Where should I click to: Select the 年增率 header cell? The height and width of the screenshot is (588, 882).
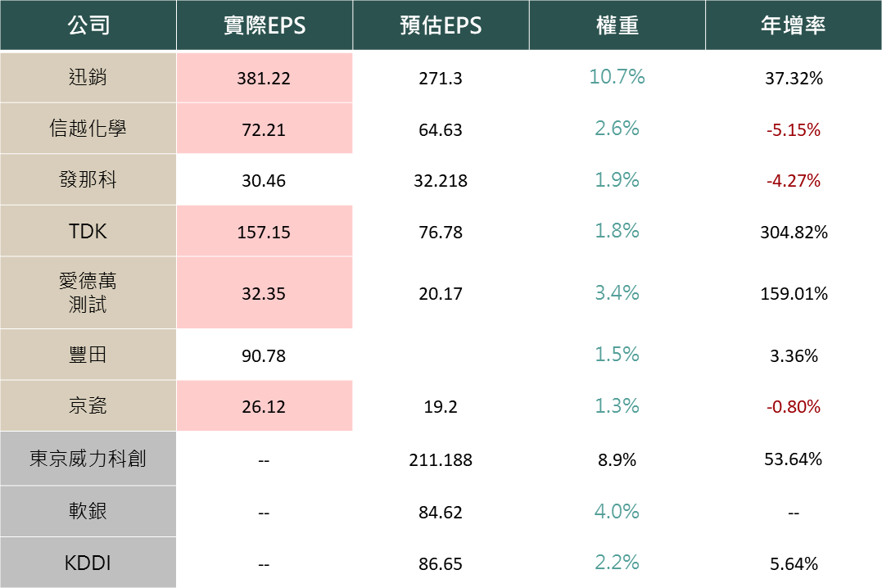coord(793,25)
